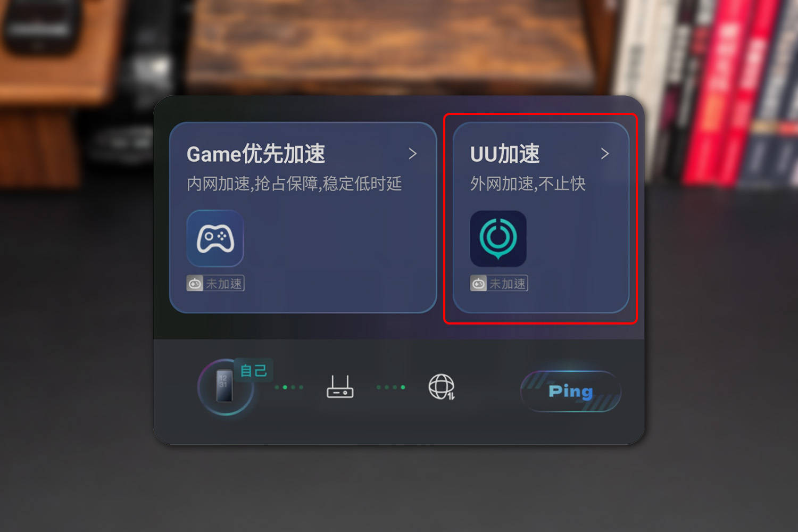This screenshot has width=798, height=532.
Task: Open the Game优先加速 title
Action: pos(256,154)
